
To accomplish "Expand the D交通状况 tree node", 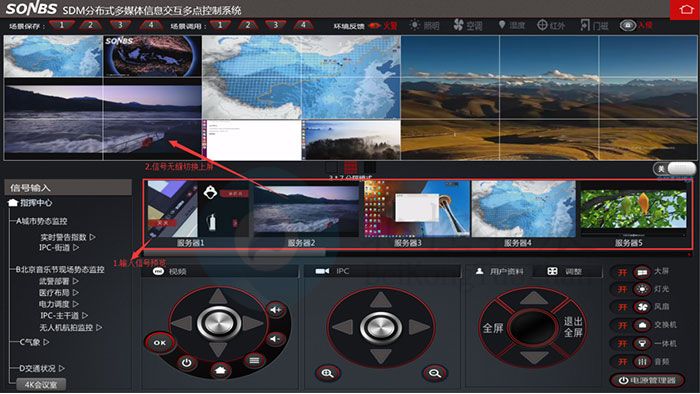I will click(62, 368).
